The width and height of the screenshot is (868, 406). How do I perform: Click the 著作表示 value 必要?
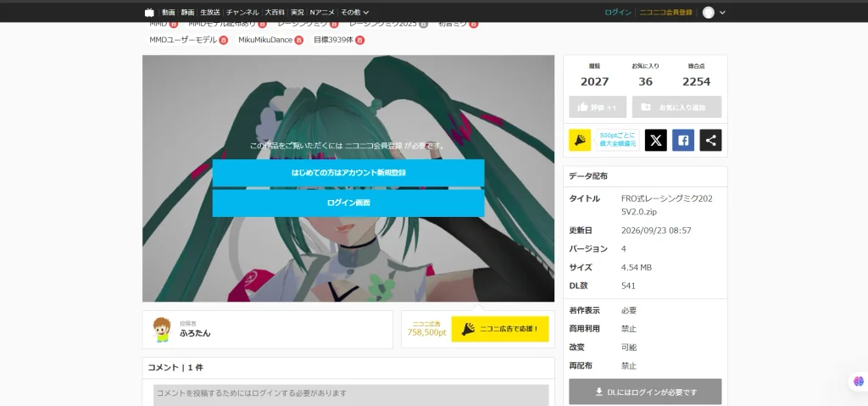click(x=629, y=310)
